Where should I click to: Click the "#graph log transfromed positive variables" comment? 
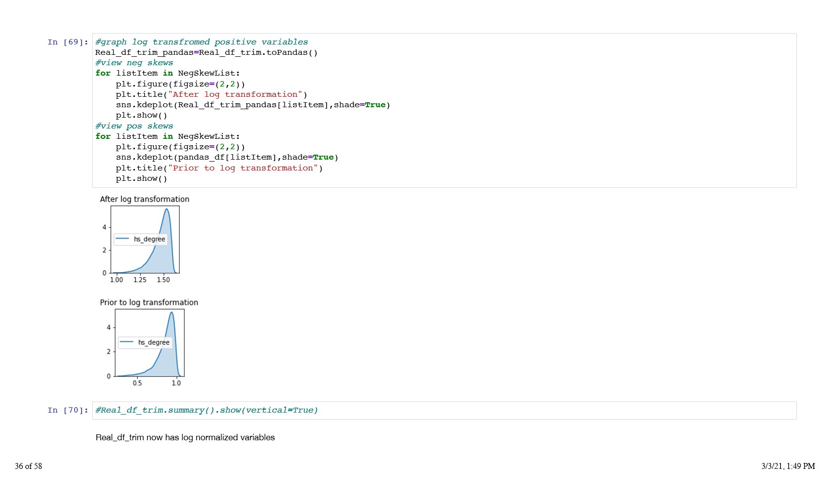(202, 42)
